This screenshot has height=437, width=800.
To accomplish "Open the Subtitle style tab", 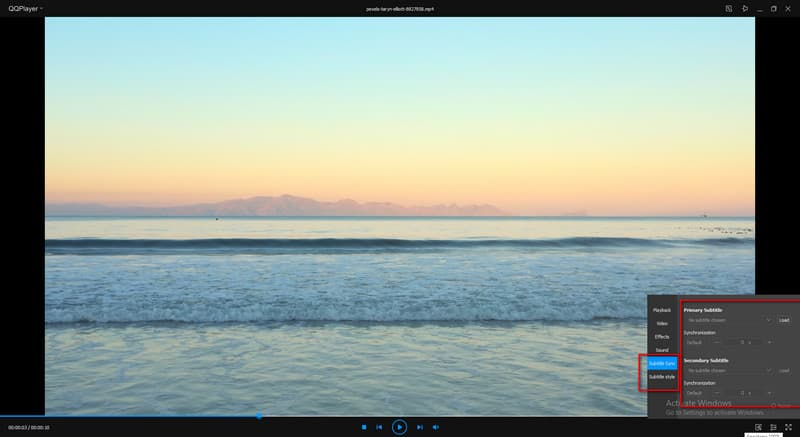I will click(x=662, y=377).
